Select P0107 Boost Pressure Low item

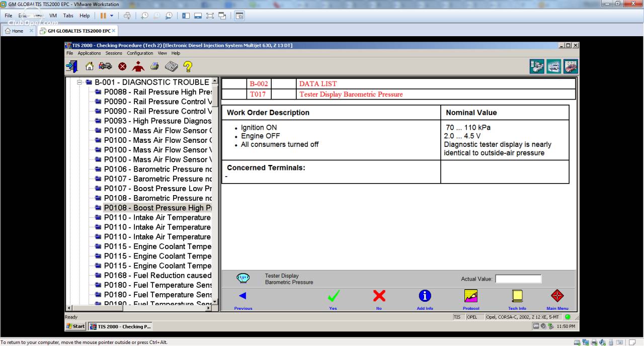157,189
